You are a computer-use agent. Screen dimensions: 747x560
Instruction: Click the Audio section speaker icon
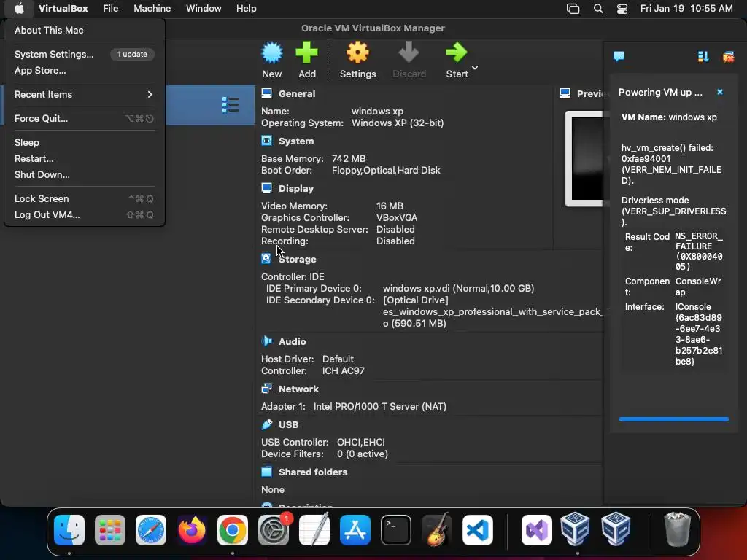[267, 341]
